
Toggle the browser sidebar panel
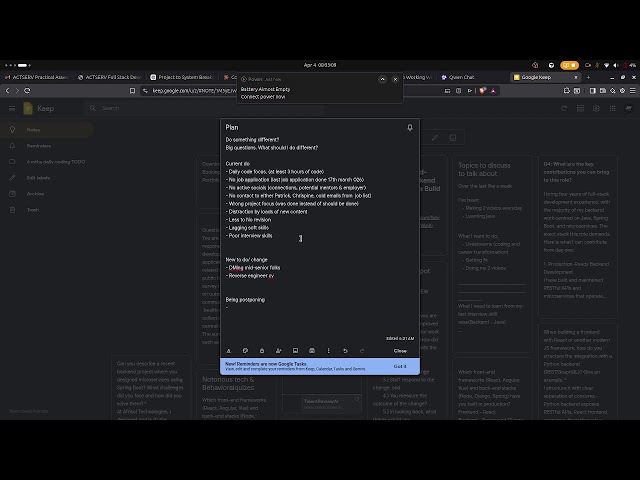(x=593, y=91)
